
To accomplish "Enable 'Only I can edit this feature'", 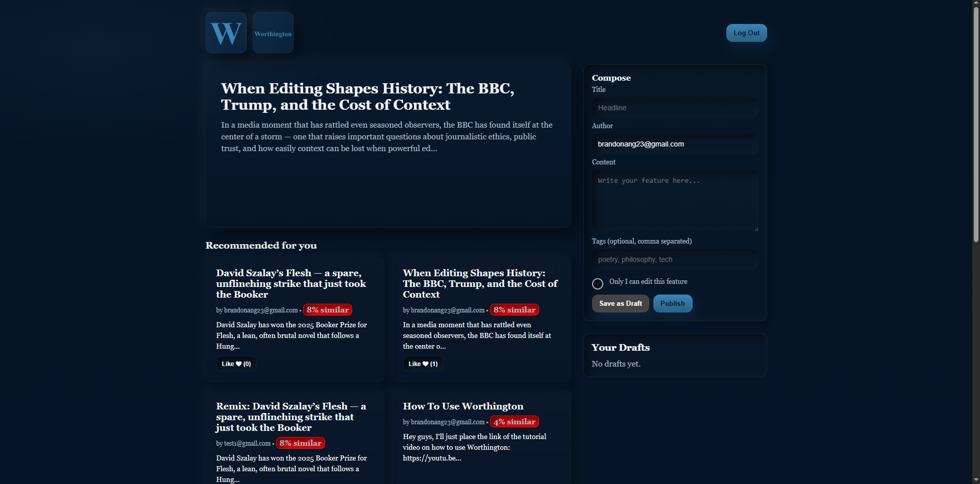I will [597, 283].
